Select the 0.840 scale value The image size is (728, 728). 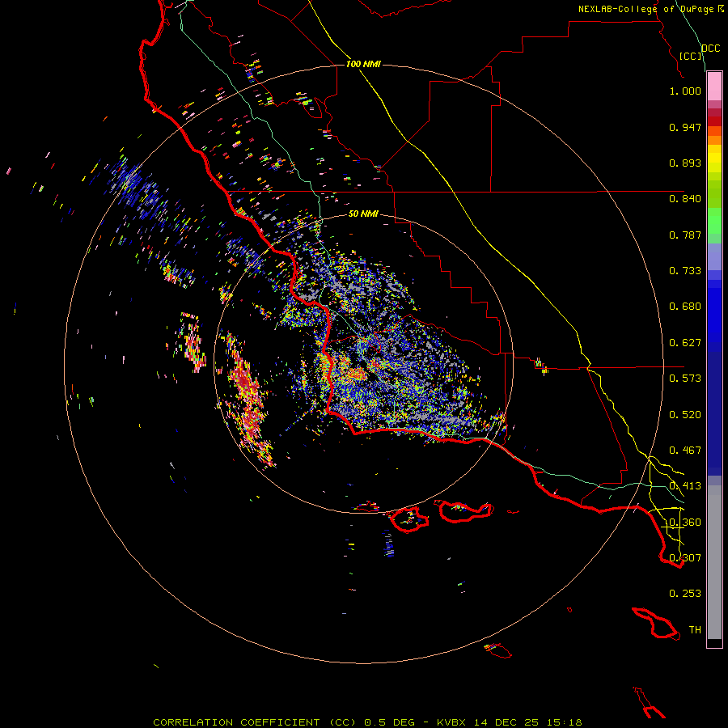click(x=685, y=199)
